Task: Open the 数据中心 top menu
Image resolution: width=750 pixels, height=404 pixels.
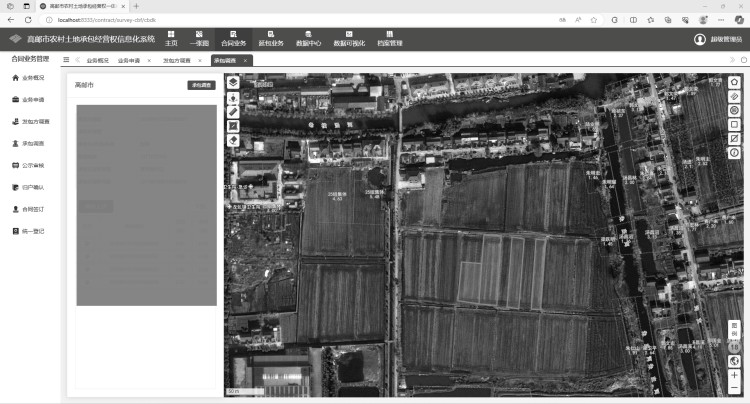Action: pos(307,39)
